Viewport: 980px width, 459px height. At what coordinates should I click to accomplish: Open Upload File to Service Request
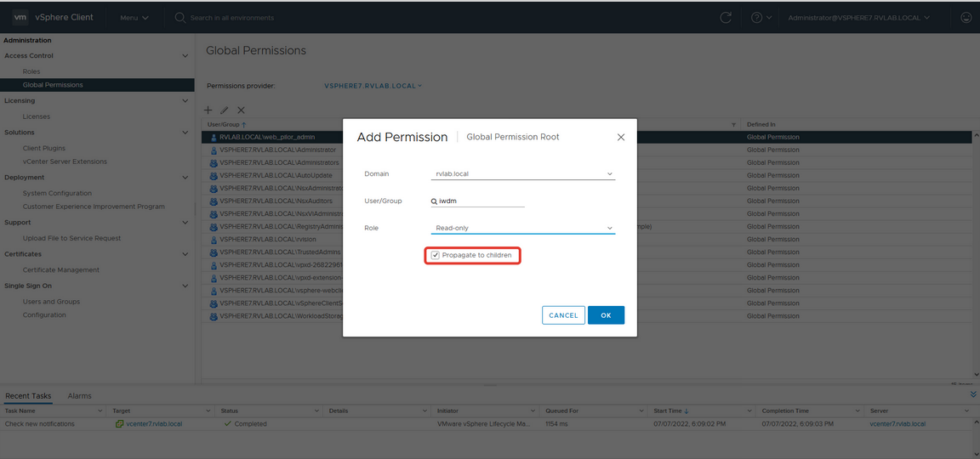[71, 238]
